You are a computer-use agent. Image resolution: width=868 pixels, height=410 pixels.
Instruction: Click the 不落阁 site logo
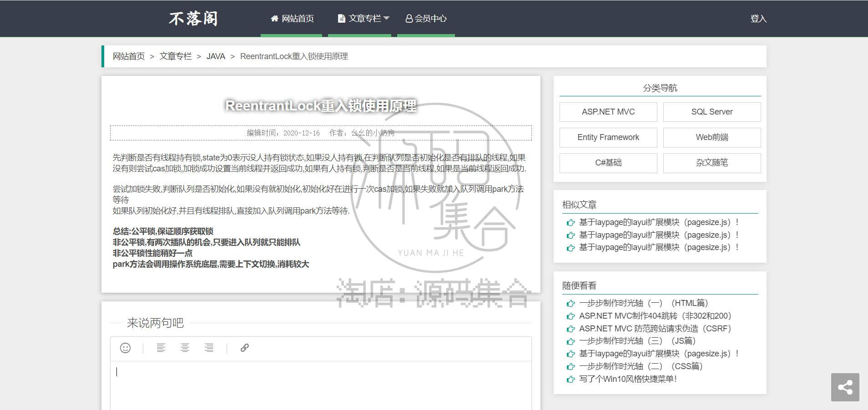point(193,19)
